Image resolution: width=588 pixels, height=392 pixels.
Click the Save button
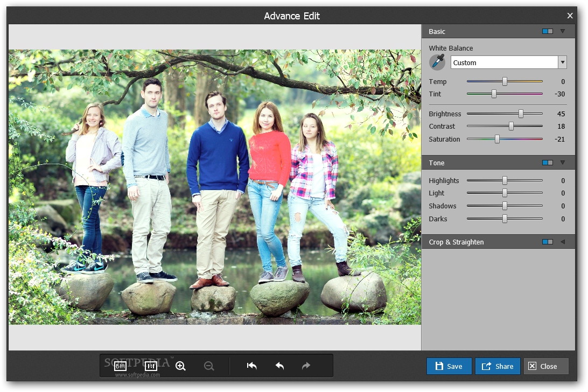click(449, 366)
